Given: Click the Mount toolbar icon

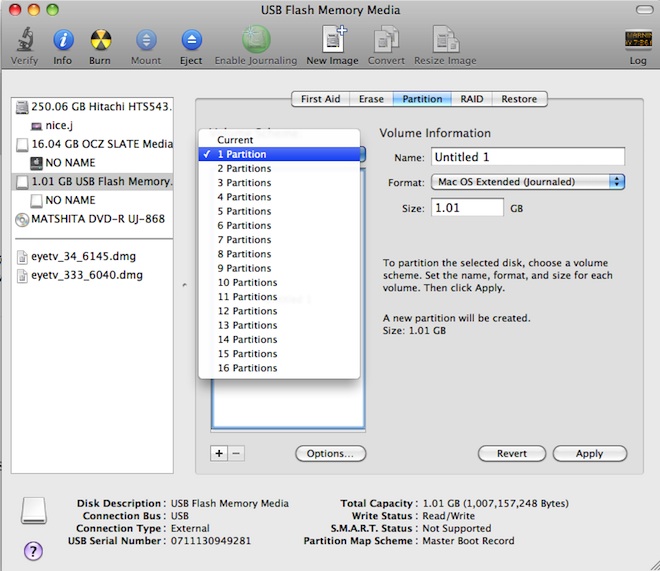Looking at the screenshot, I should (x=146, y=41).
